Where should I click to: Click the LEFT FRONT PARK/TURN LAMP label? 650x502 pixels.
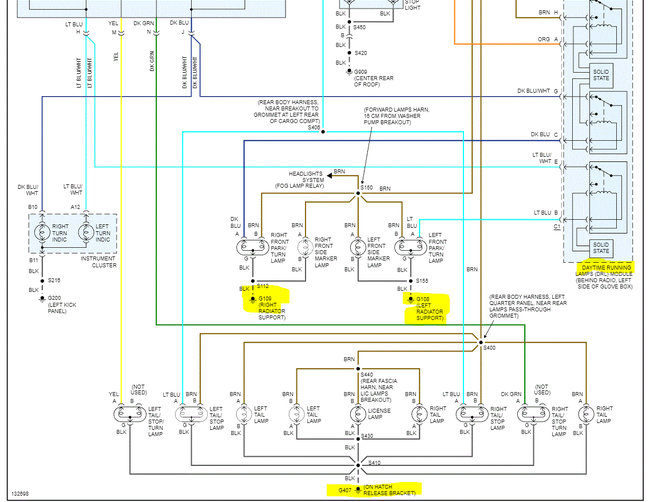pos(438,247)
